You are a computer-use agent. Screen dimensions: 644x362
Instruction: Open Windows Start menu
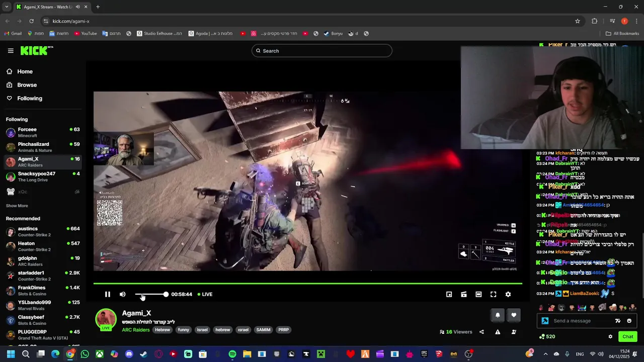point(11,354)
